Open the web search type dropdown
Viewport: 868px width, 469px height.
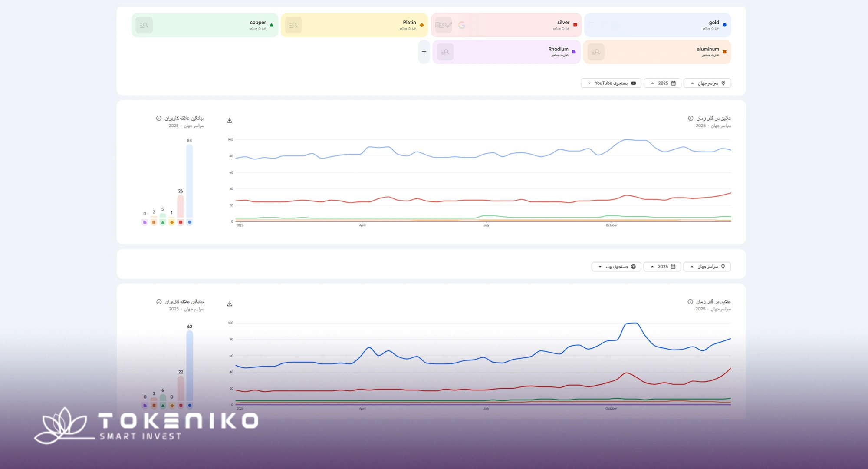pyautogui.click(x=616, y=267)
